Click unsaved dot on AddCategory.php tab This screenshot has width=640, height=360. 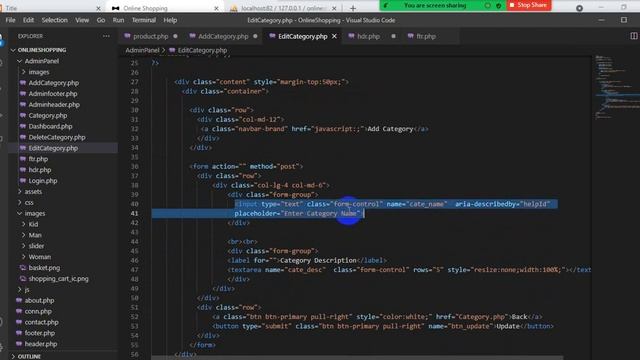[256, 36]
